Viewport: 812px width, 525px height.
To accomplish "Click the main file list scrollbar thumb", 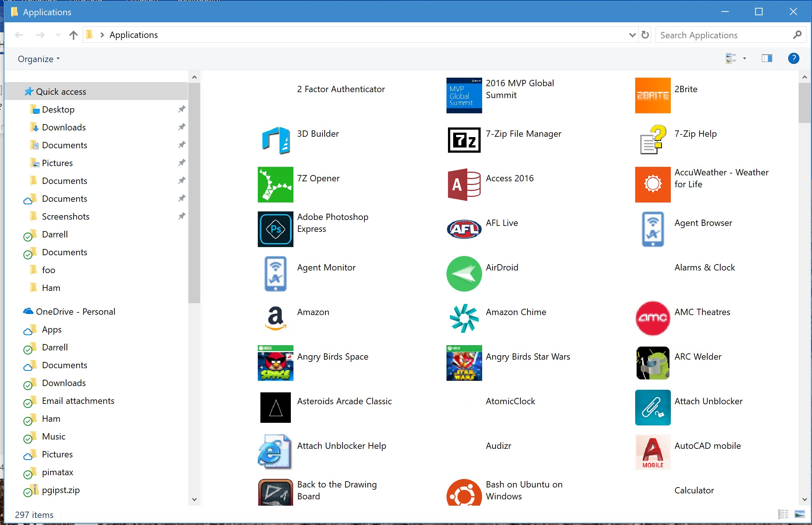I will click(x=805, y=103).
